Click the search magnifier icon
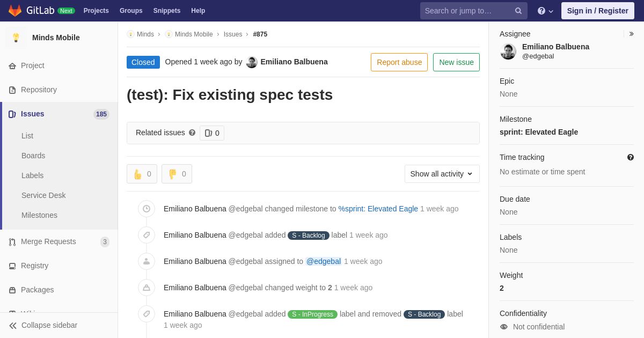 click(x=518, y=11)
